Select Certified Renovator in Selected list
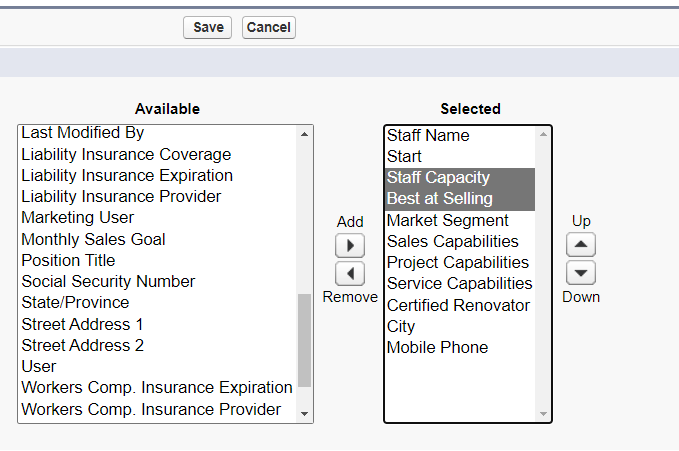This screenshot has width=679, height=451. point(458,305)
